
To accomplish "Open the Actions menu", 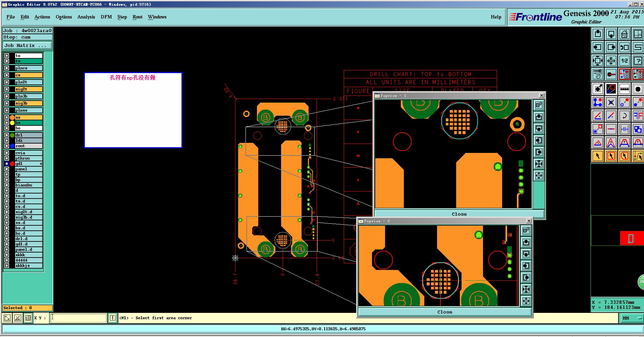I will click(42, 17).
